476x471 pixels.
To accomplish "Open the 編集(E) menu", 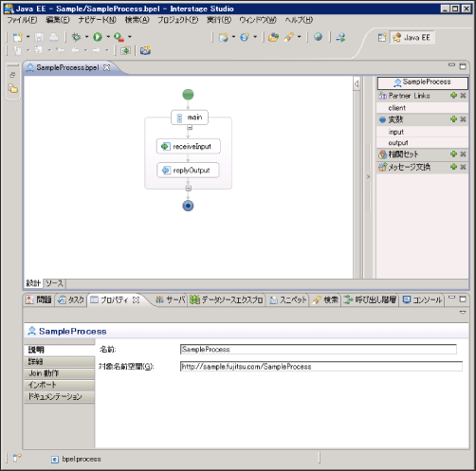I will (58, 20).
